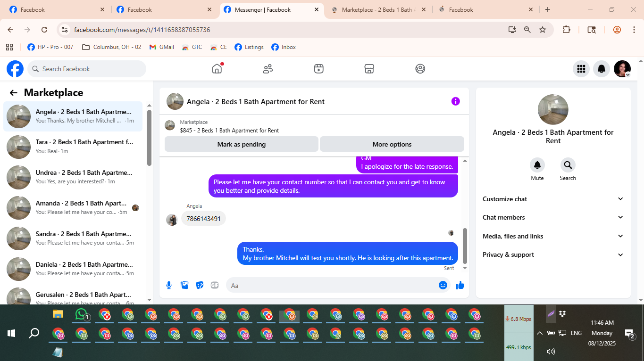Open Windows Start menu
644x361 pixels.
(x=11, y=334)
